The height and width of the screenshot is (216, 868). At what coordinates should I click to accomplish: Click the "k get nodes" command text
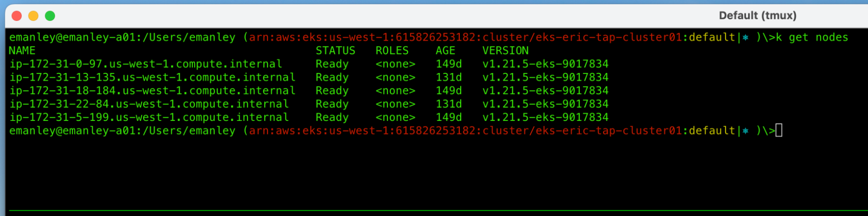[812, 38]
